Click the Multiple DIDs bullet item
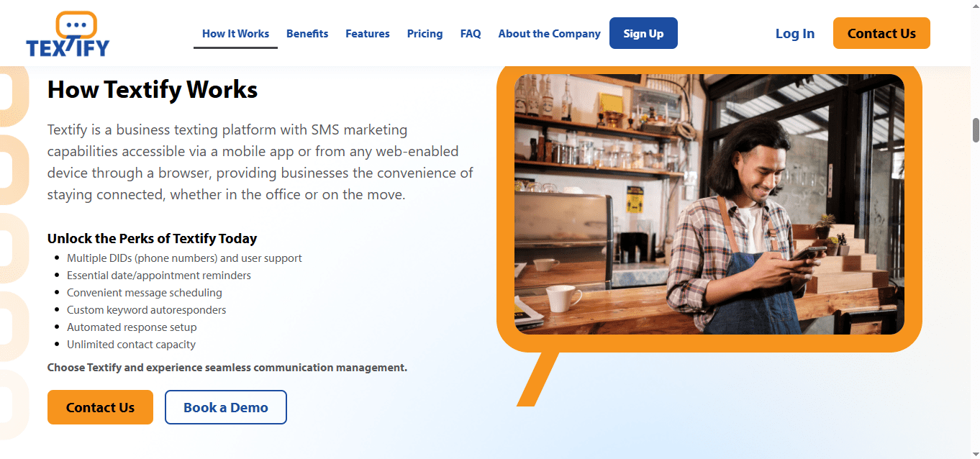 pyautogui.click(x=184, y=258)
